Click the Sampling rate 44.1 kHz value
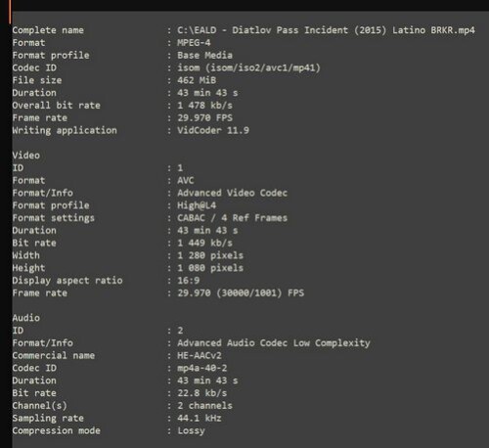 (x=200, y=418)
